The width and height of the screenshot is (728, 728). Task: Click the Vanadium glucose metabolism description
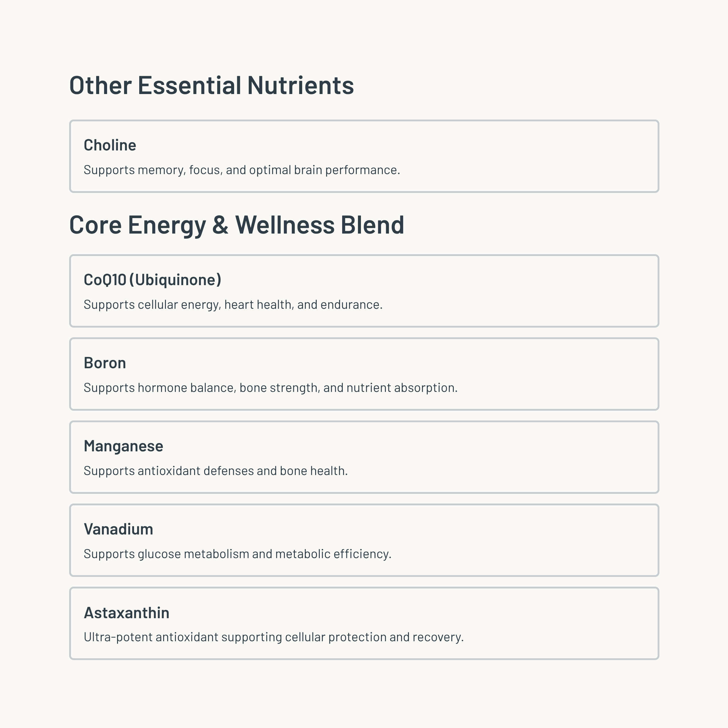point(238,554)
